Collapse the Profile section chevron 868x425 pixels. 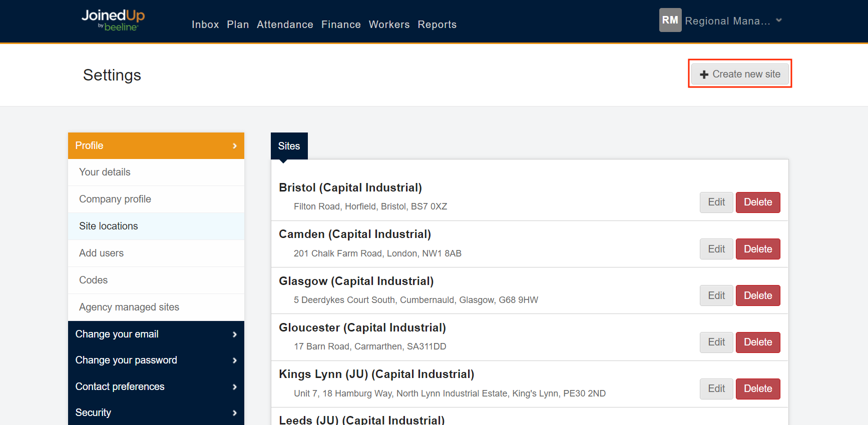(x=234, y=146)
